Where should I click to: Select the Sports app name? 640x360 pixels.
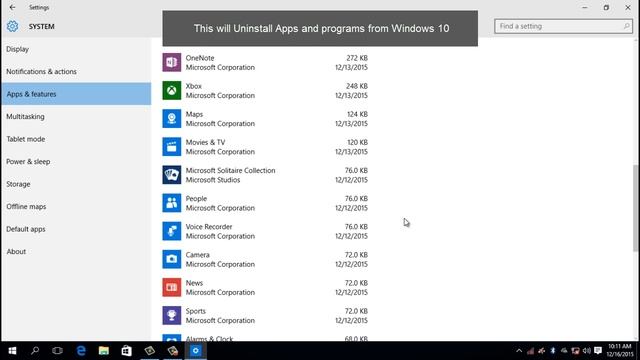pos(196,311)
